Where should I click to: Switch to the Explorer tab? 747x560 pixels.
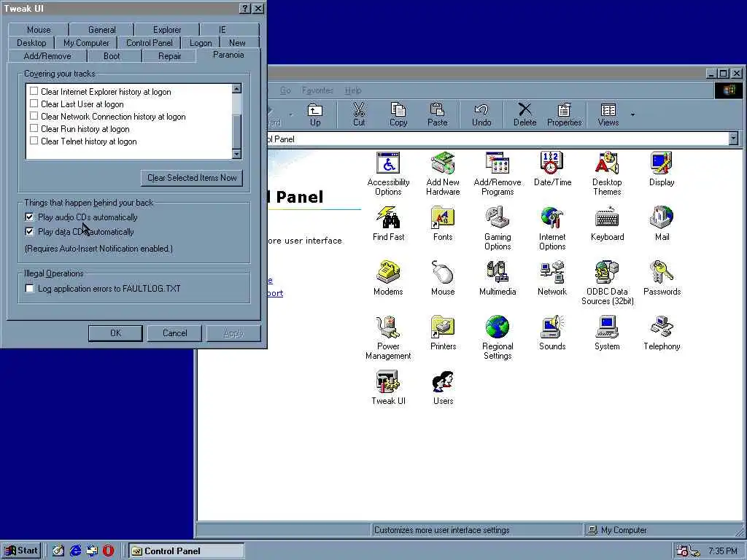tap(167, 29)
